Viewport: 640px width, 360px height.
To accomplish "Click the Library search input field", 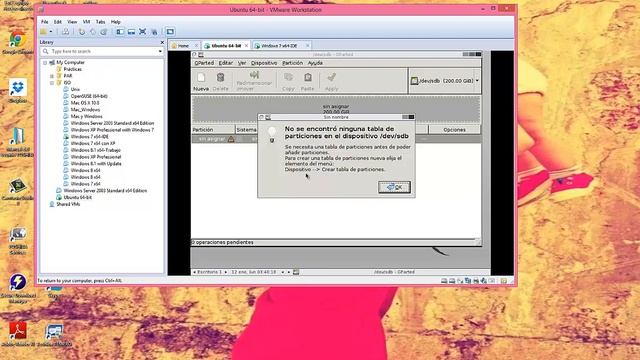I will (x=102, y=51).
